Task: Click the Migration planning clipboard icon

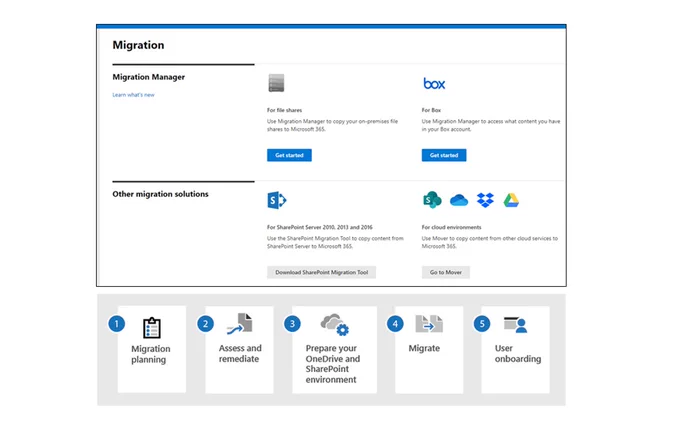Action: (152, 328)
